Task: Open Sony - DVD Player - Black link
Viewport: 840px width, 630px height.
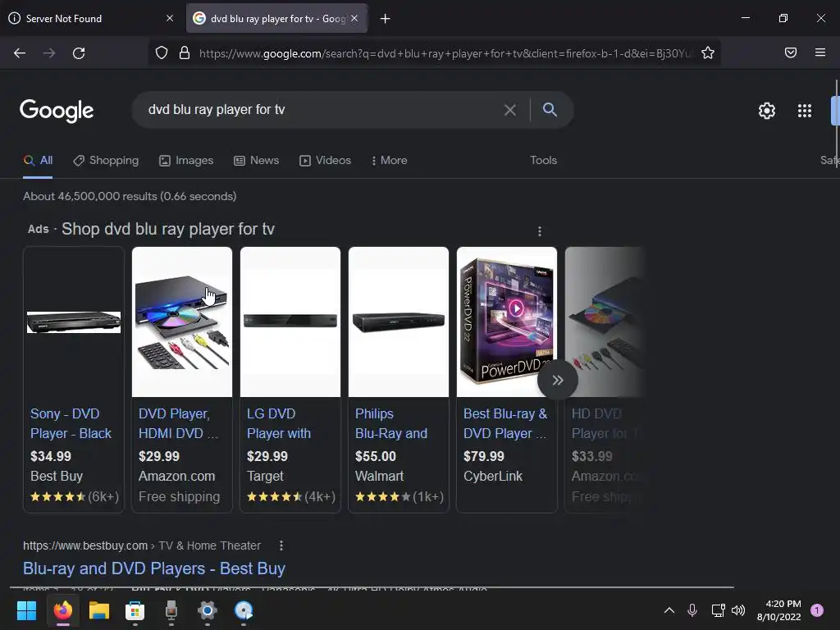Action: (71, 424)
